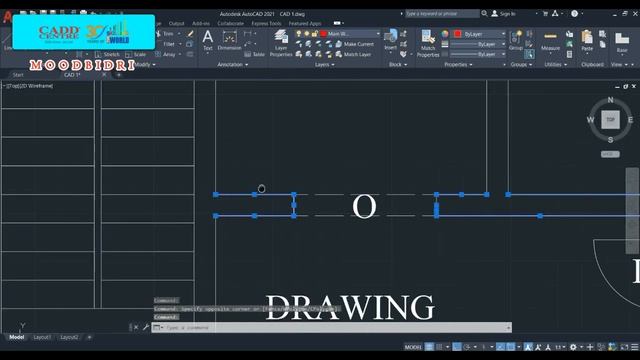Screen dimensions: 640x360
Task: Select the Text annotation tool
Action: pyautogui.click(x=208, y=40)
